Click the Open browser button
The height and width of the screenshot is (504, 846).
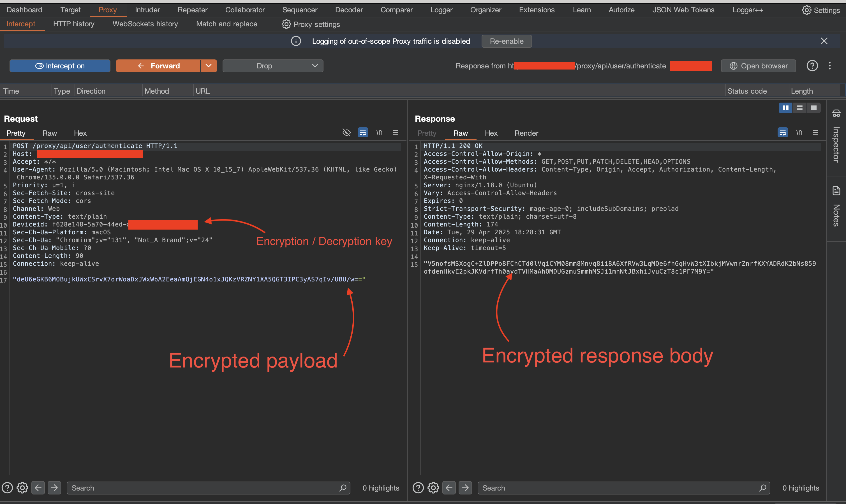click(758, 66)
